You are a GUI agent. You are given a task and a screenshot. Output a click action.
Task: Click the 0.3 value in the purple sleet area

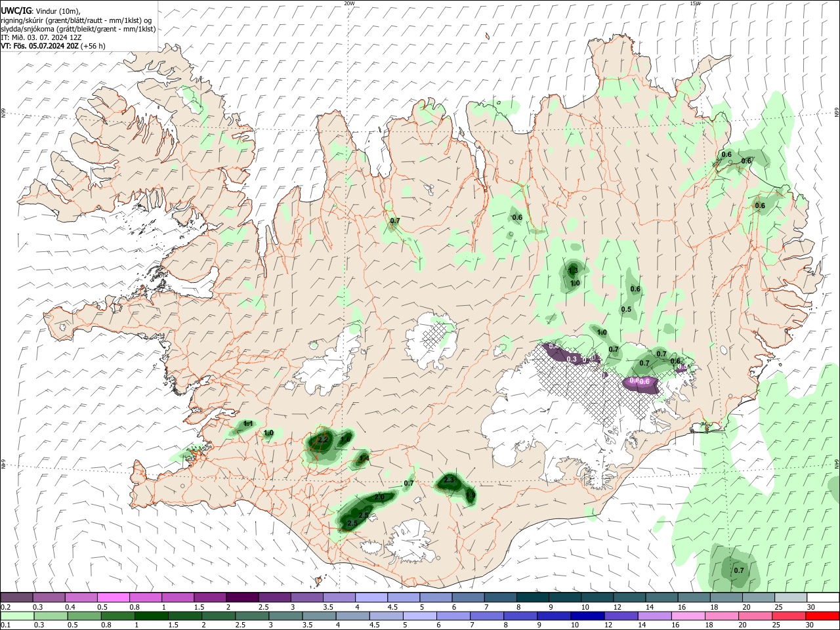pos(572,359)
